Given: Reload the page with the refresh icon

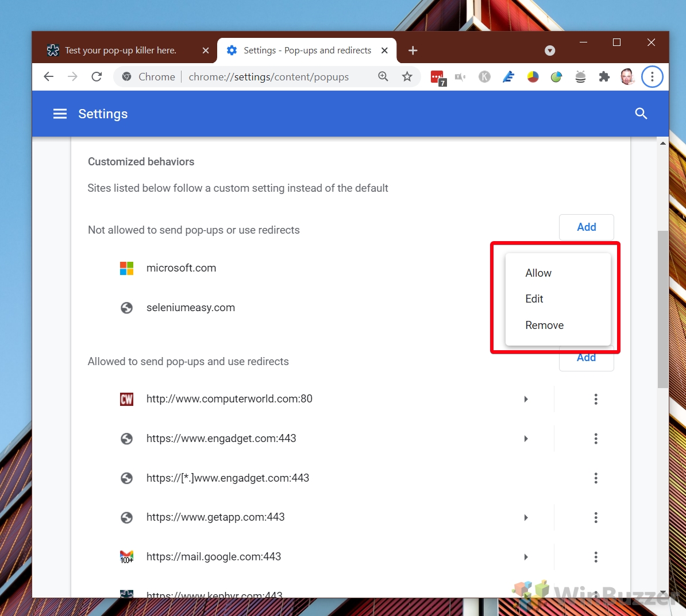Looking at the screenshot, I should point(97,77).
